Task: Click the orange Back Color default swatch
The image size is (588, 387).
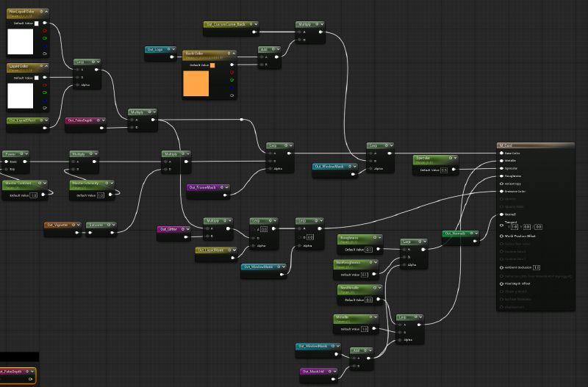Action: pyautogui.click(x=213, y=65)
